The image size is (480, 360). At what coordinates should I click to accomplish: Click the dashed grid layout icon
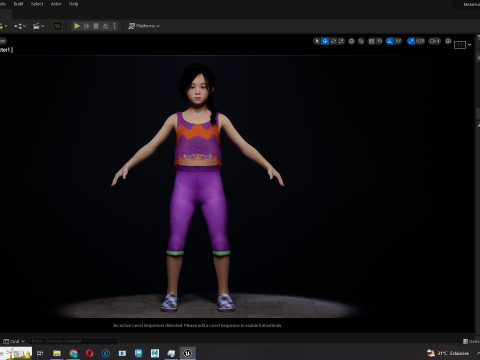(x=460, y=45)
